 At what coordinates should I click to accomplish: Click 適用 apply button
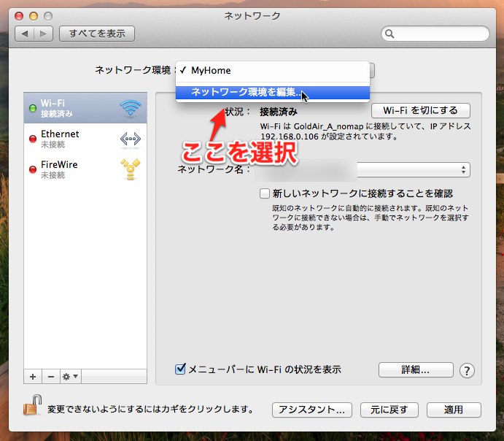pos(454,410)
